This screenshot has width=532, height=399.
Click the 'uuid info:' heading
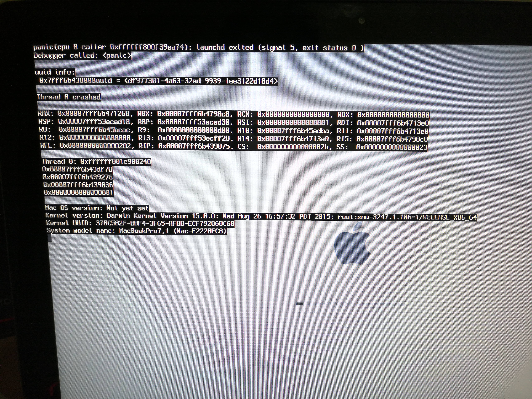55,72
